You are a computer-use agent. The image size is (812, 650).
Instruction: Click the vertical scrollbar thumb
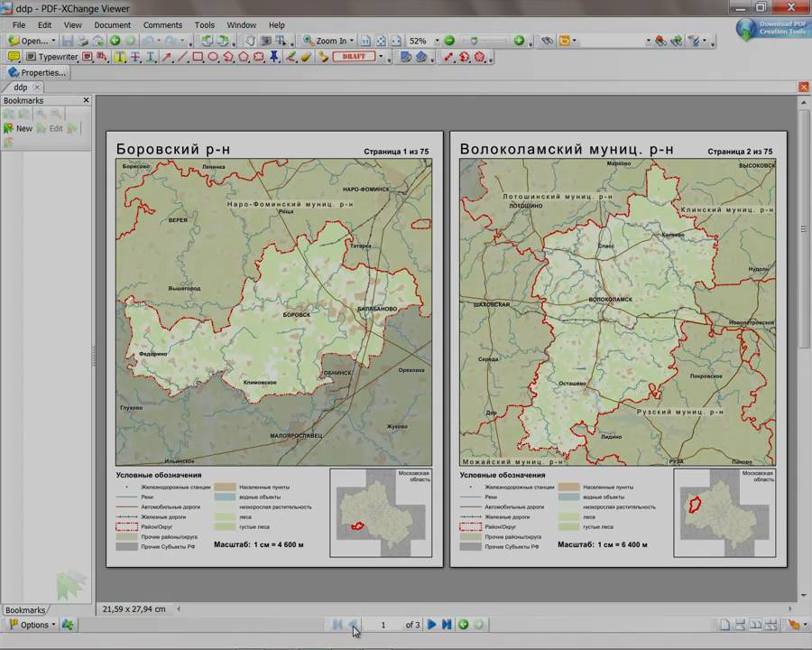click(803, 228)
